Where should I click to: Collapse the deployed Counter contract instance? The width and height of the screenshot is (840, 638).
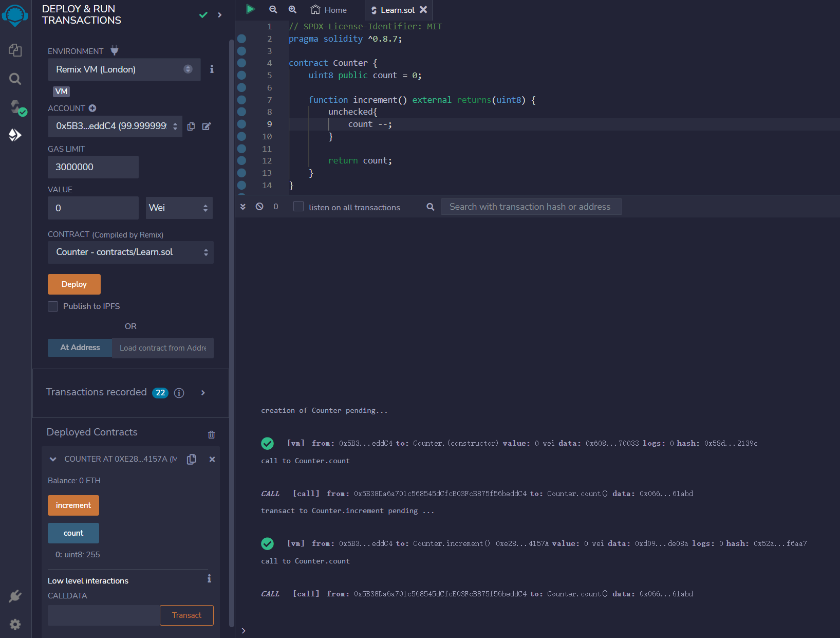(x=53, y=459)
